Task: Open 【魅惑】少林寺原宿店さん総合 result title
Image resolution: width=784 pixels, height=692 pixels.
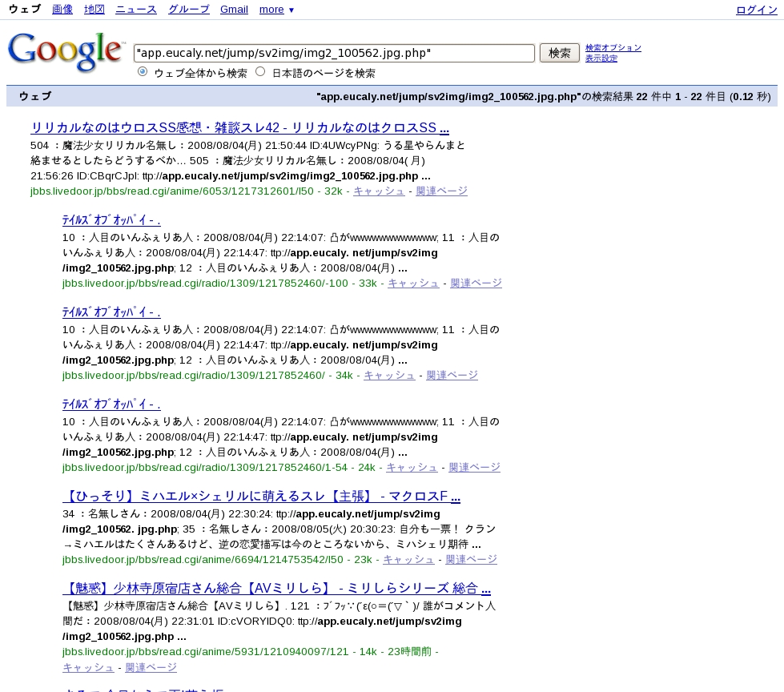Action: tap(276, 589)
